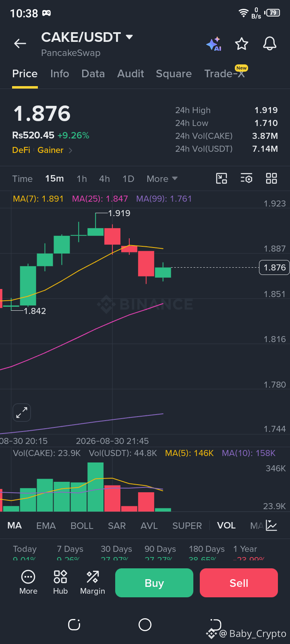Tap the MA(25): 1.847 label

(100, 199)
